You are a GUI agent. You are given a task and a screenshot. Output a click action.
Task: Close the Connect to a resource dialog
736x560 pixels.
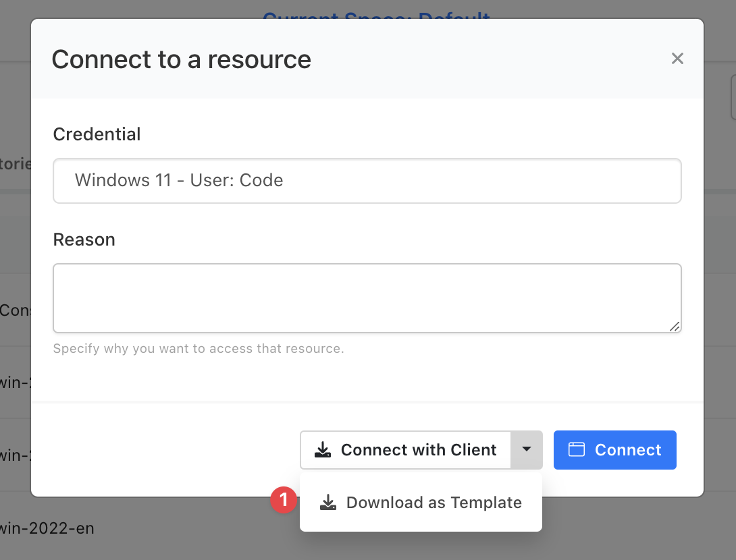pos(677,59)
